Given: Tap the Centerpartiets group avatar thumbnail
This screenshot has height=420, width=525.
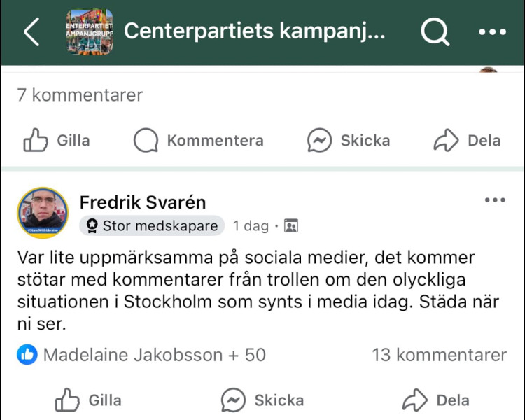Looking at the screenshot, I should [90, 32].
